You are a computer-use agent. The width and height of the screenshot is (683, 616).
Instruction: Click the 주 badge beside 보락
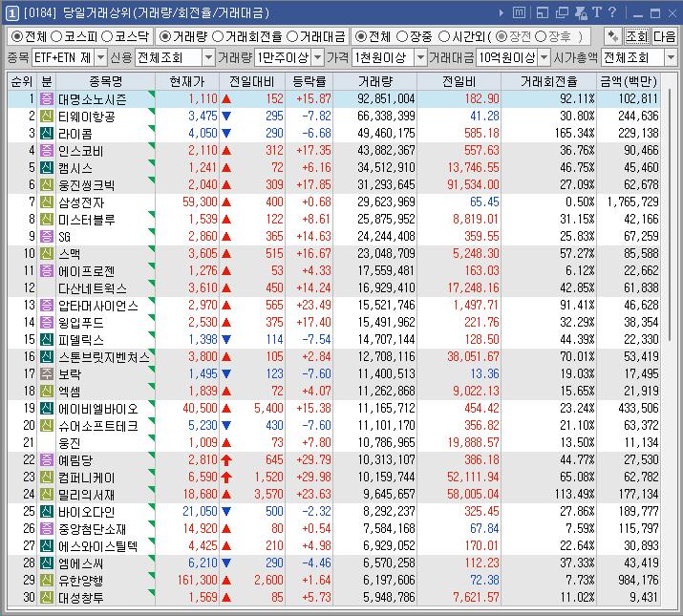[x=47, y=373]
